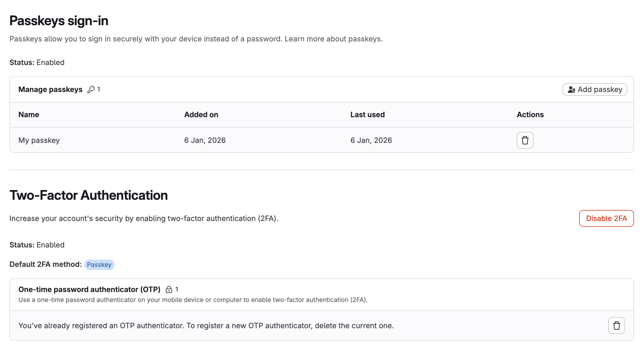This screenshot has width=644, height=356.
Task: Click the Enabled status under Passkeys sign-in
Action: click(50, 62)
